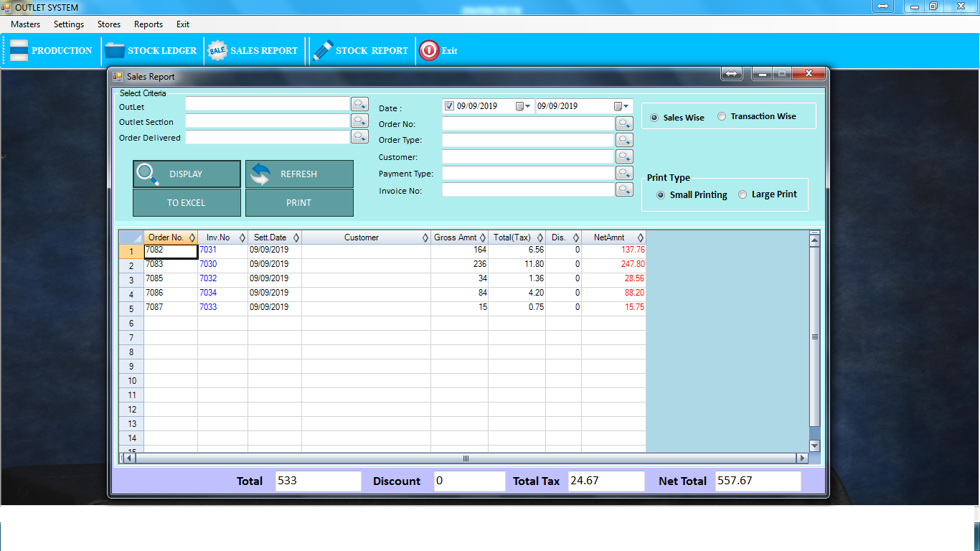Image resolution: width=980 pixels, height=551 pixels.
Task: Select row header number 5
Action: point(131,309)
